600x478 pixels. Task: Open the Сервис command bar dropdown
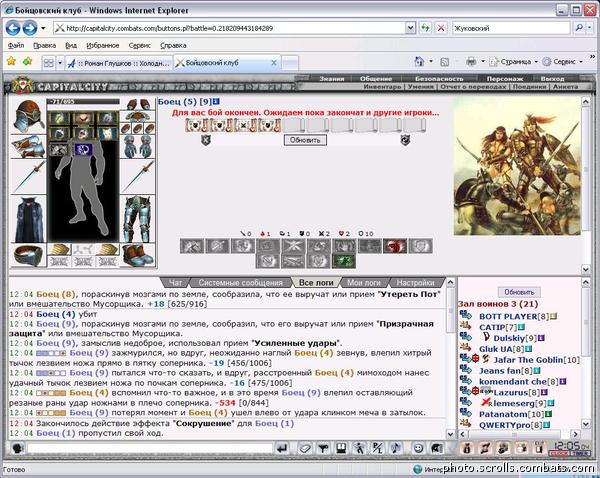point(562,61)
